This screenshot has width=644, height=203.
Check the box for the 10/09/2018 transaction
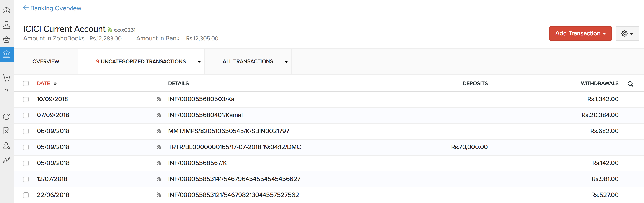click(26, 99)
